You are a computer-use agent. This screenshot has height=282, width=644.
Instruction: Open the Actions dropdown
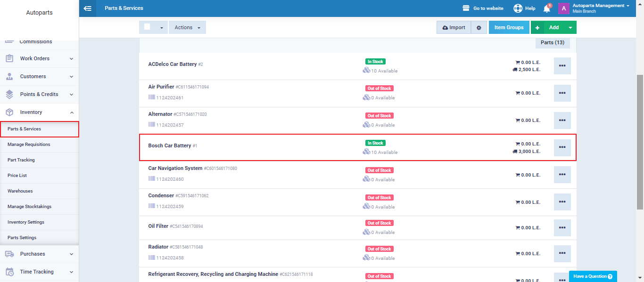click(x=187, y=27)
